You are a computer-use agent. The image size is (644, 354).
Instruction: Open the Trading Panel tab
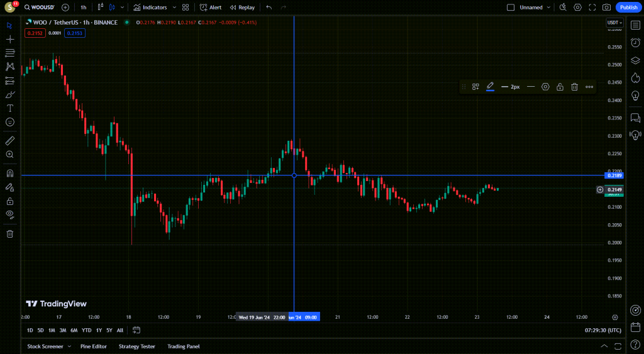pyautogui.click(x=184, y=346)
